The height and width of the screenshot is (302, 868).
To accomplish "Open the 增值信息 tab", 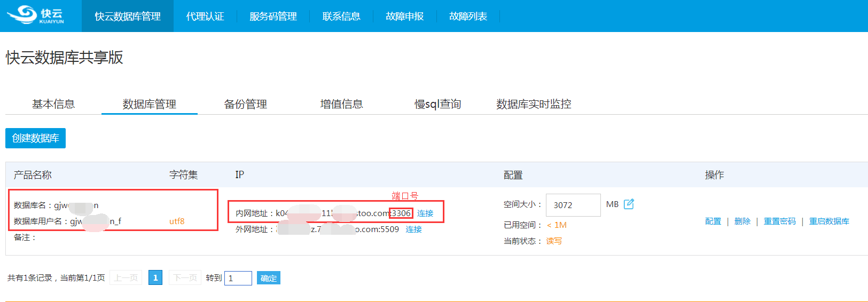I will (x=342, y=104).
